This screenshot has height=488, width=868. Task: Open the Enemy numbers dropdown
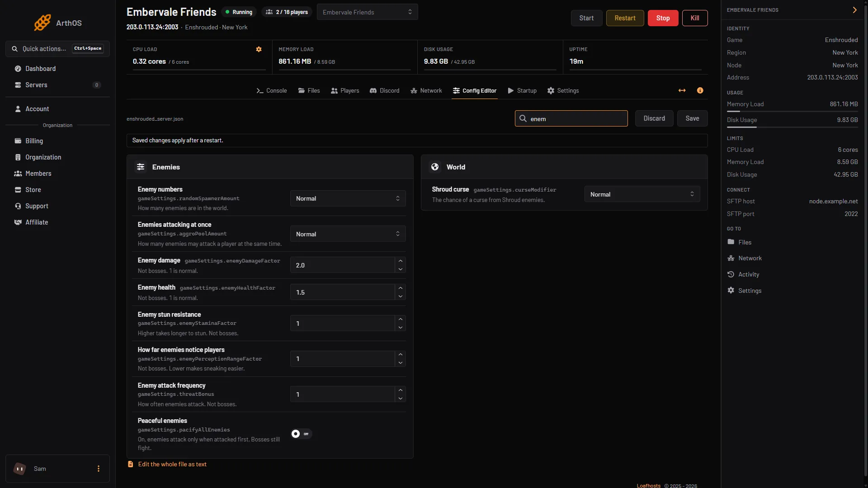[x=348, y=198]
